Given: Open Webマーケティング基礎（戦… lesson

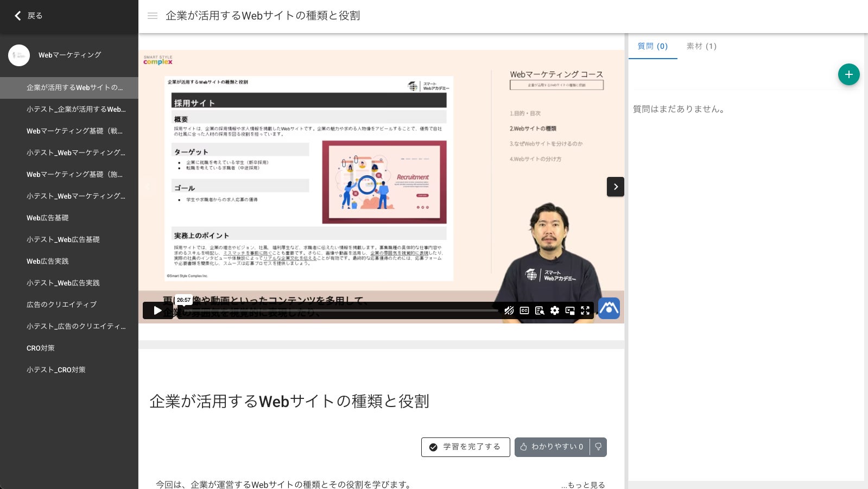Looking at the screenshot, I should (x=69, y=131).
